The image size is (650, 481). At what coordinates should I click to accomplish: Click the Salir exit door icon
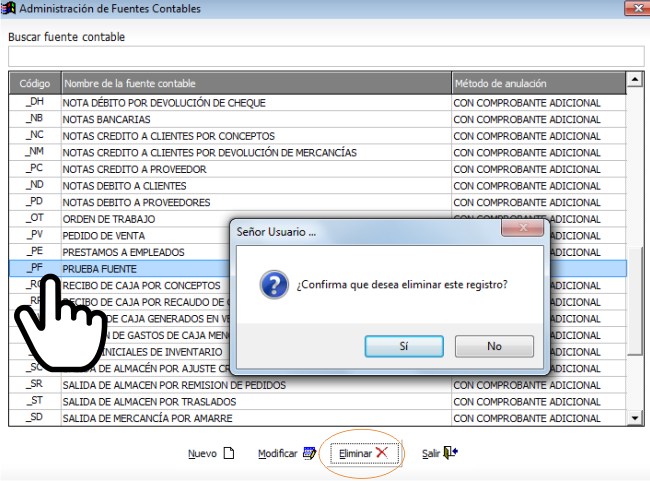(450, 452)
